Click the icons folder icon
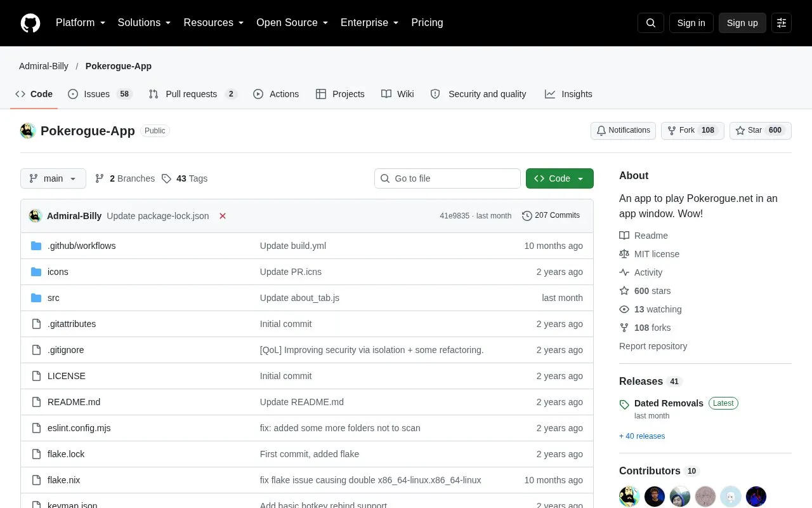 click(x=36, y=272)
